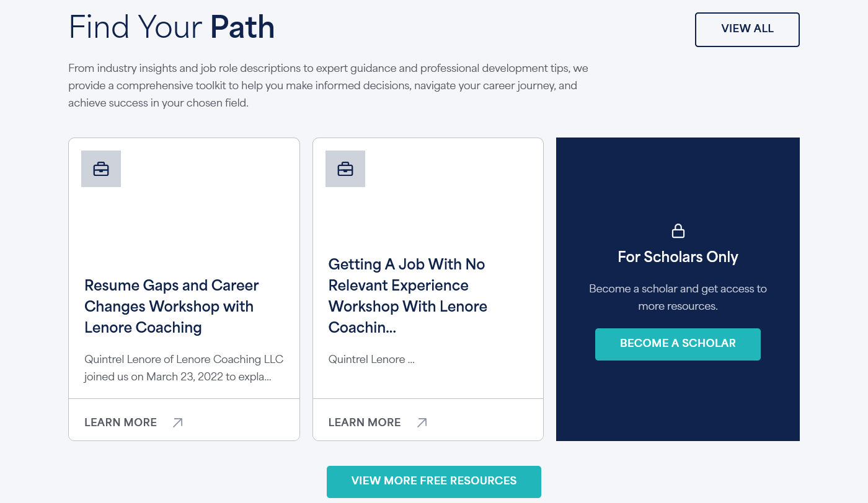Click the BECOME A SCHOLAR button
The width and height of the screenshot is (868, 503).
678,344
